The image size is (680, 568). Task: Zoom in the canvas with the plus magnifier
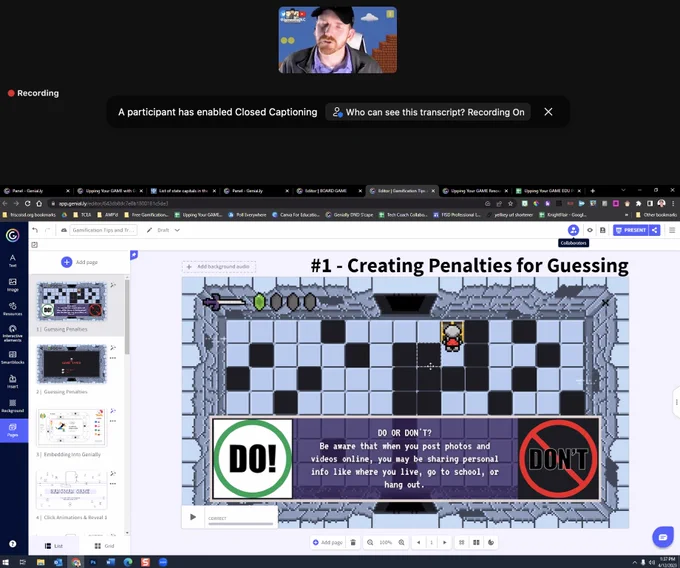402,542
